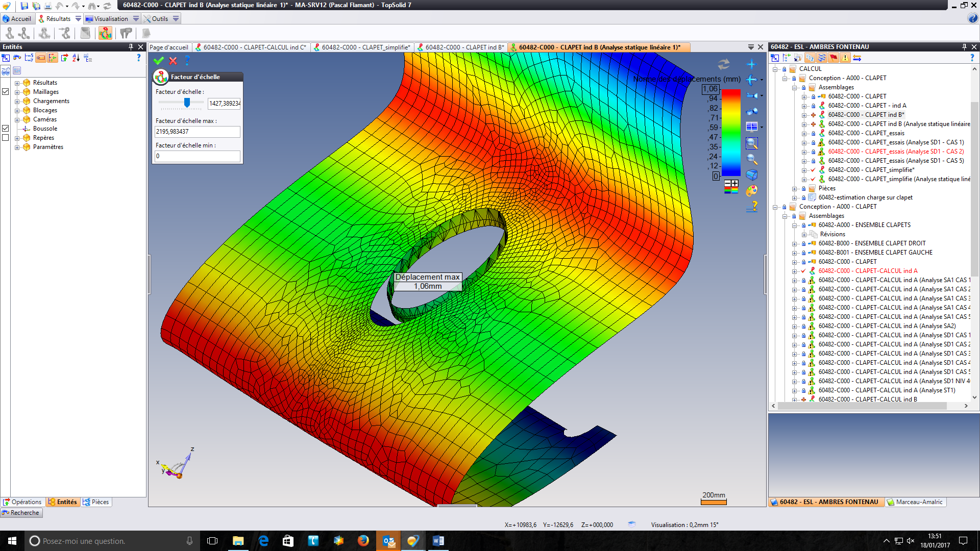Click the 3D box rendering mode icon
The image size is (980, 551).
[x=752, y=175]
